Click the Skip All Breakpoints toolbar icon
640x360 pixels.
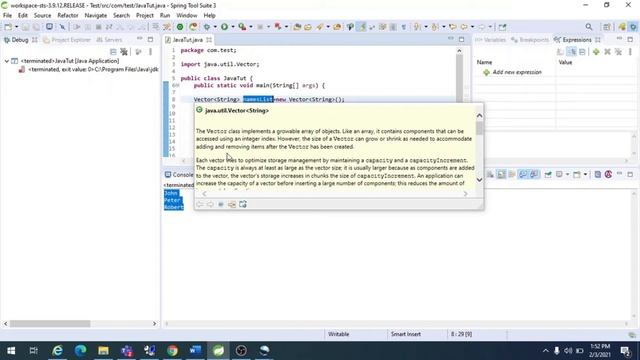[62, 27]
